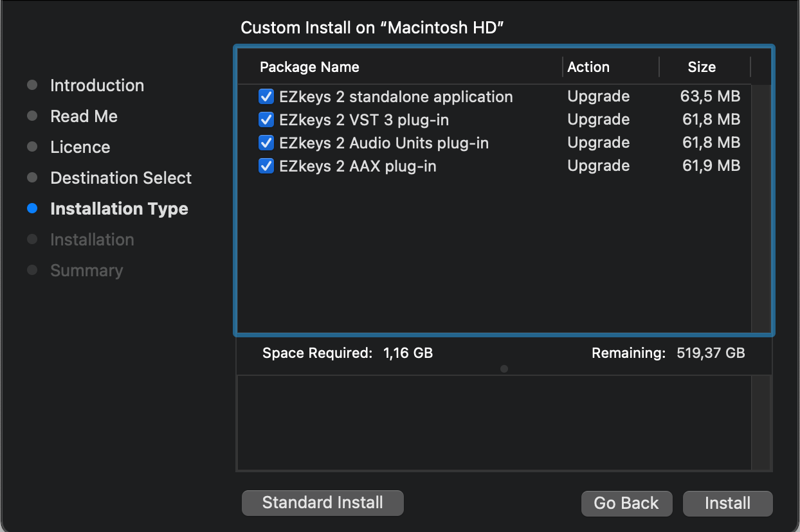The image size is (800, 532).
Task: Click the Size column header
Action: coord(701,67)
